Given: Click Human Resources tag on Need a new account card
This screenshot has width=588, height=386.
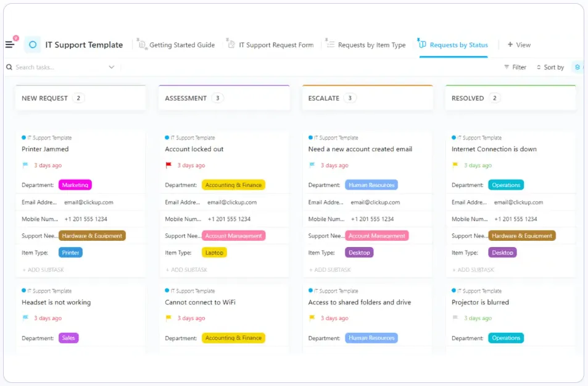Looking at the screenshot, I should pos(371,185).
